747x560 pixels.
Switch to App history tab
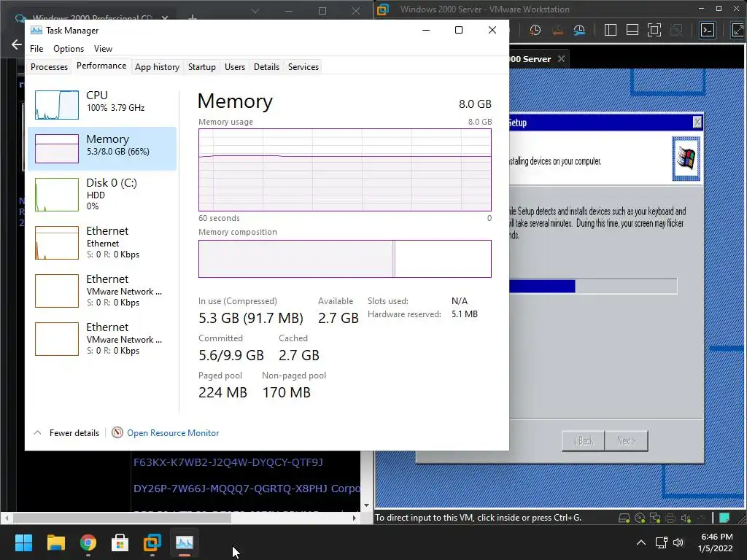(157, 66)
